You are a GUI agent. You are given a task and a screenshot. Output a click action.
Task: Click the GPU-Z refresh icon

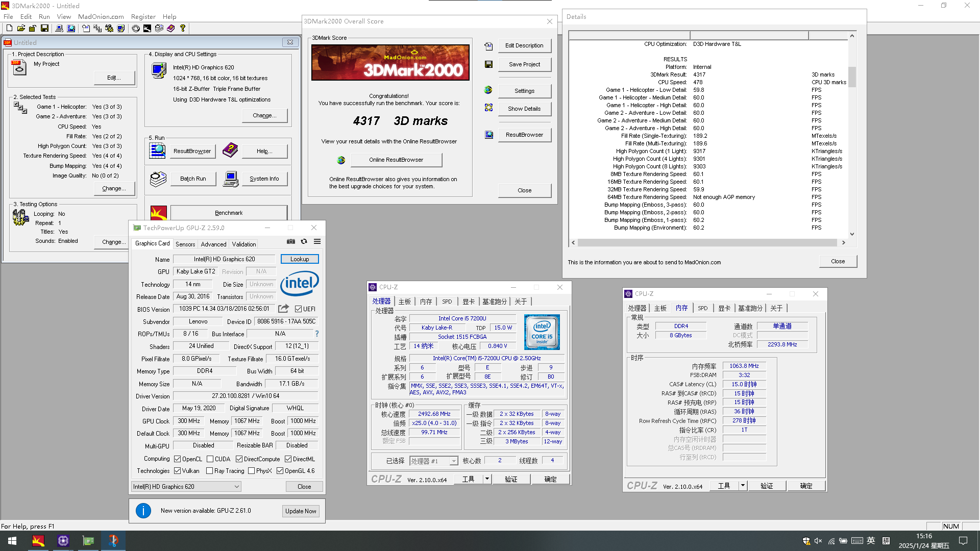click(304, 241)
